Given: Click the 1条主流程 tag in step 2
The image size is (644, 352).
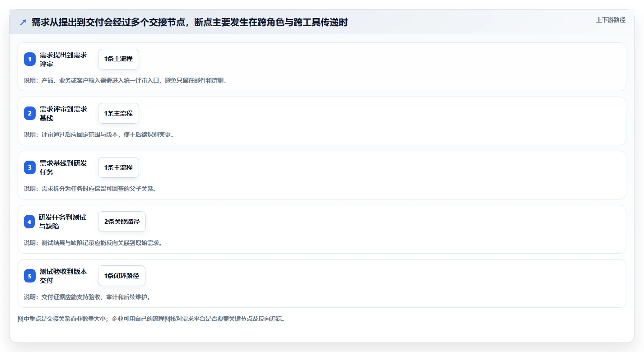Looking at the screenshot, I should click(x=118, y=113).
